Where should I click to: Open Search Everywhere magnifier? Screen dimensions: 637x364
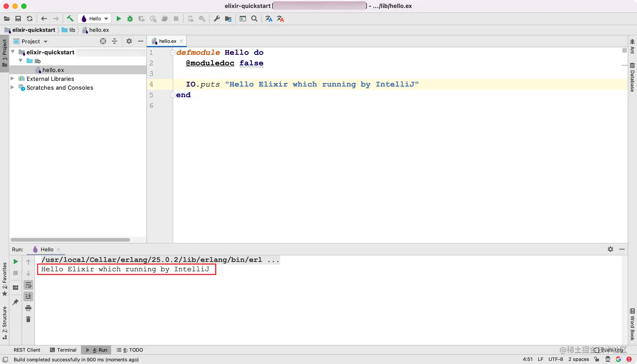254,19
